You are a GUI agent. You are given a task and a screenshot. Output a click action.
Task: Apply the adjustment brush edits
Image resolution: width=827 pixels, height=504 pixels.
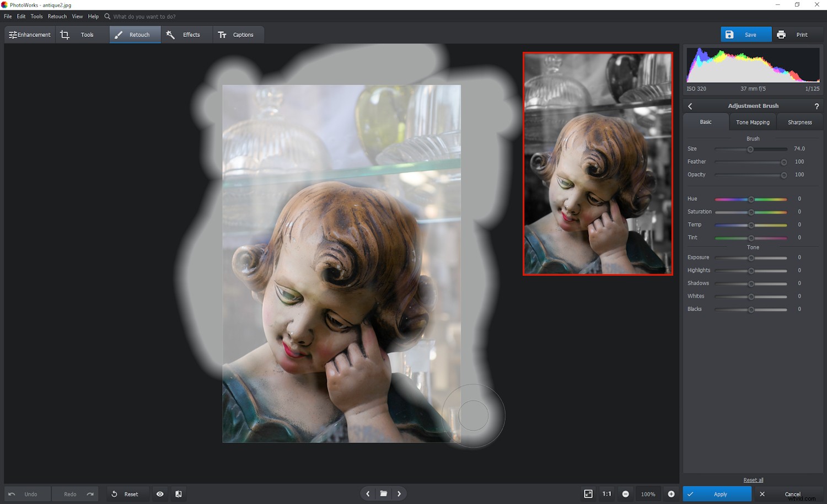coord(717,494)
